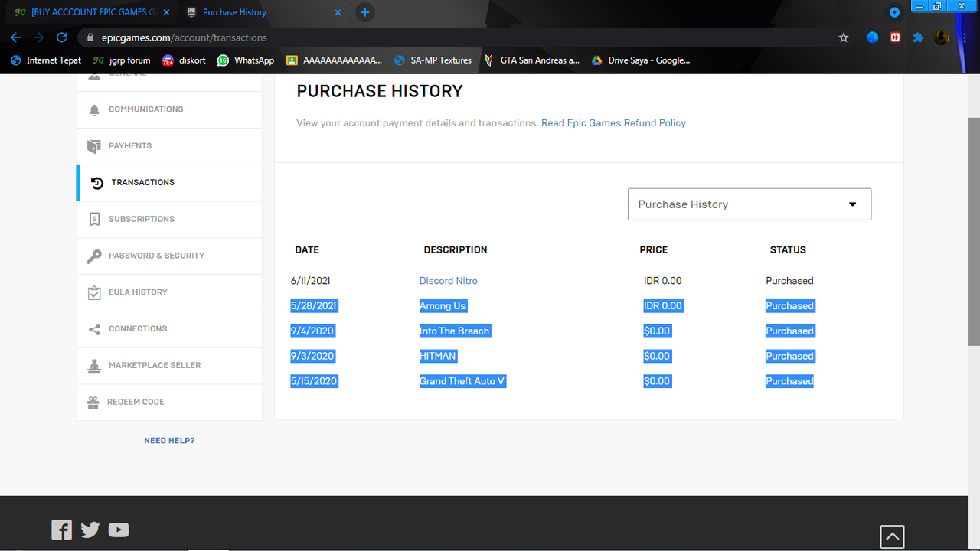Image resolution: width=980 pixels, height=551 pixels.
Task: Click the Redeem Code gift icon
Action: tap(93, 403)
